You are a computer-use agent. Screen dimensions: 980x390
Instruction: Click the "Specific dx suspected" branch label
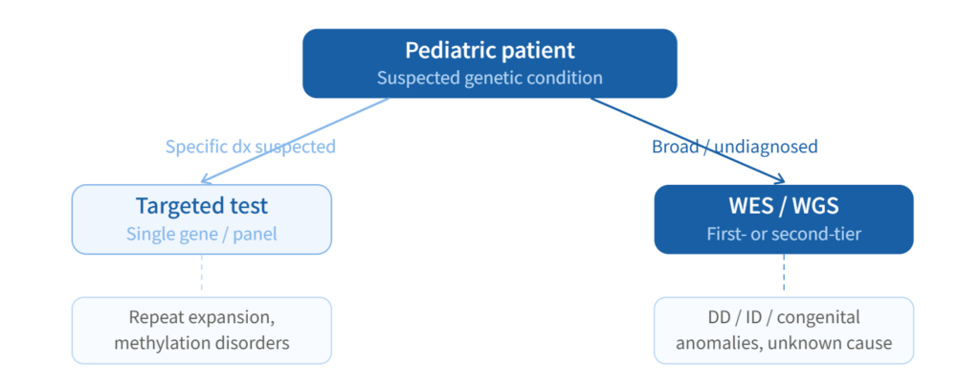click(251, 147)
